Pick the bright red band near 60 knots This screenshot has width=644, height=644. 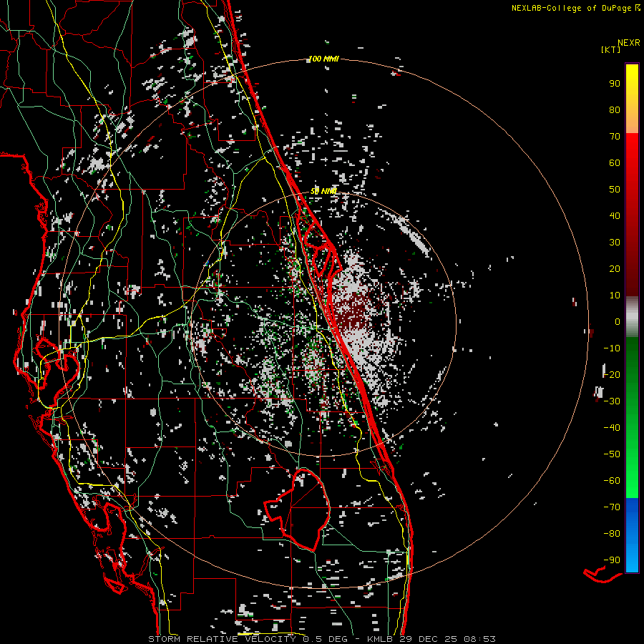(632, 163)
